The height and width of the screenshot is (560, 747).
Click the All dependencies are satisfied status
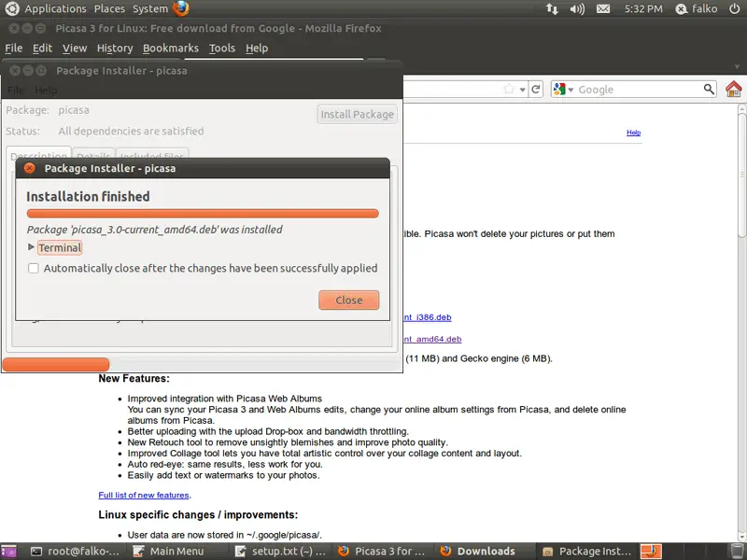click(x=131, y=131)
